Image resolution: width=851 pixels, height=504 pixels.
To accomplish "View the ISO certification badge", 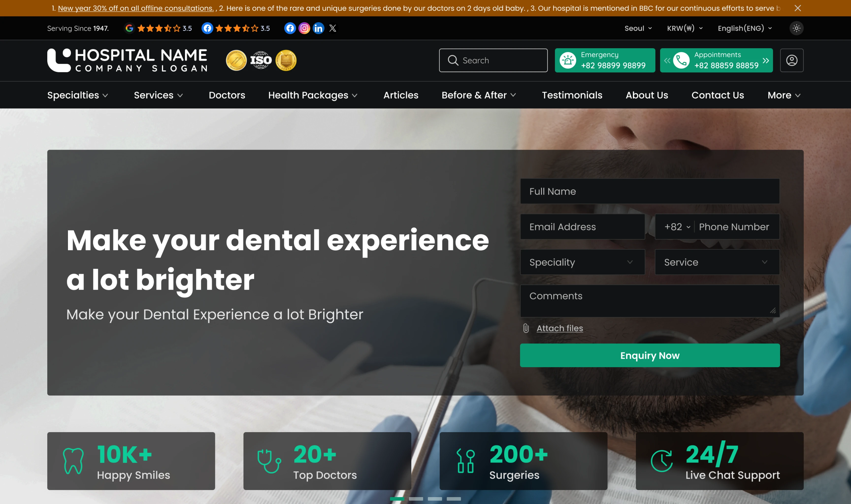I will pyautogui.click(x=261, y=60).
